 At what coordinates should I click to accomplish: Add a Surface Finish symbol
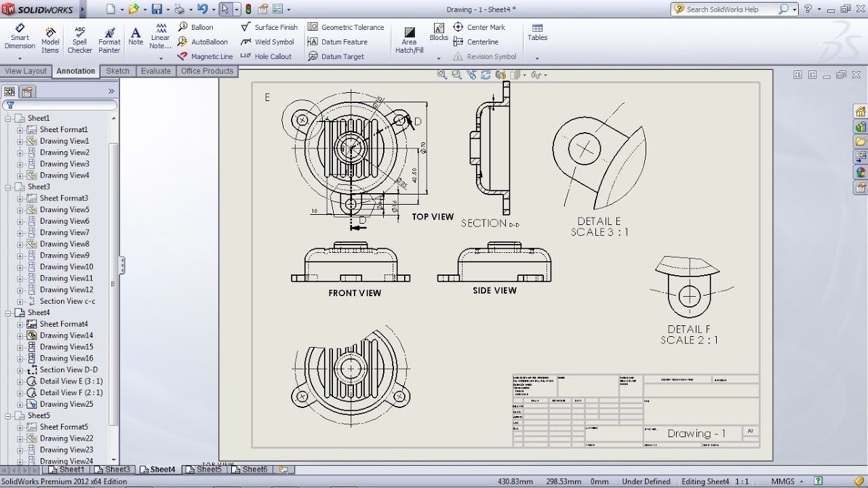click(x=269, y=27)
